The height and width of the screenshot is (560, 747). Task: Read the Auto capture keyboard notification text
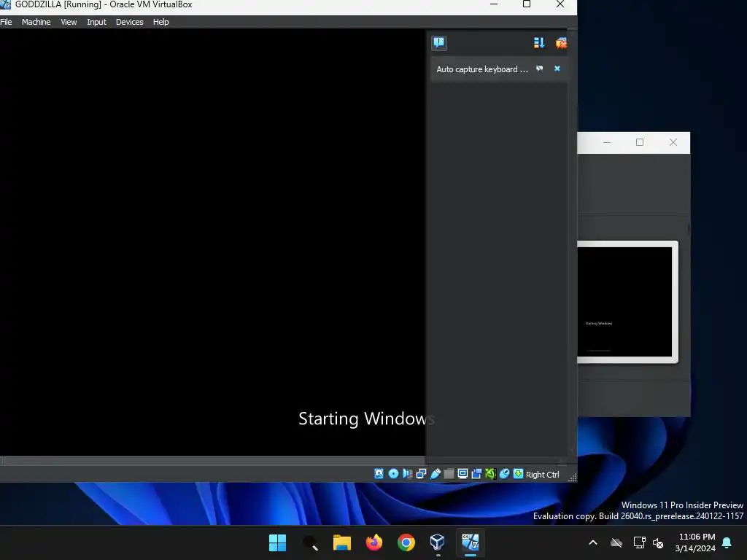click(482, 69)
